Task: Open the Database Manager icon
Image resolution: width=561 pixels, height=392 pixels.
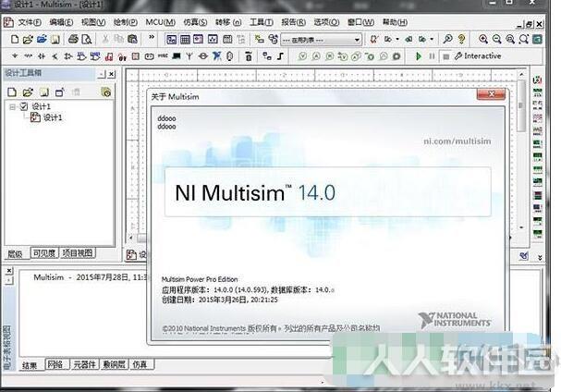Action: point(273,39)
